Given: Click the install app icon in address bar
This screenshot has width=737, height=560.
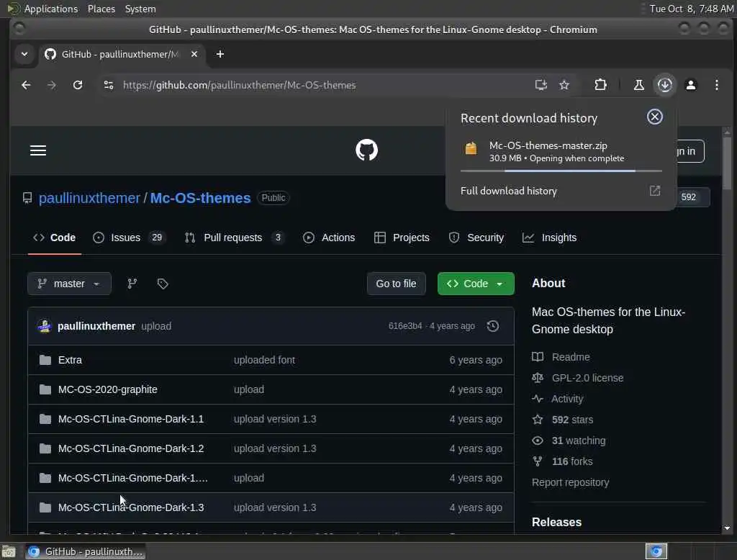Looking at the screenshot, I should [541, 85].
